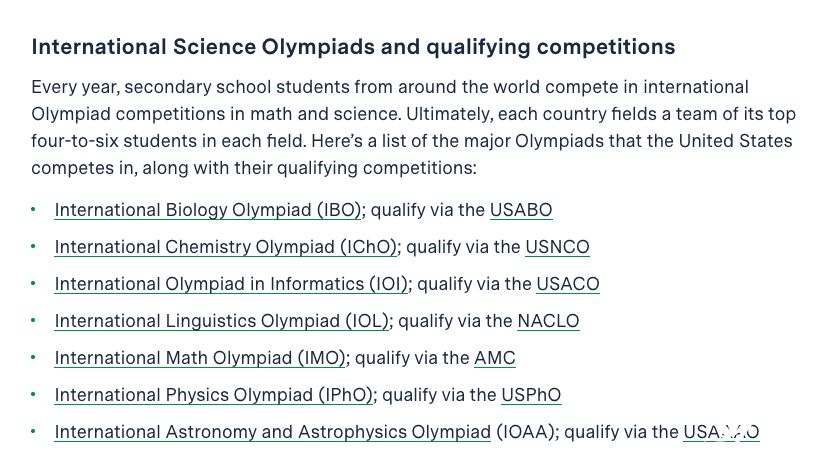The image size is (829, 466).
Task: Open the International Linguistics Olympiad (IOL) link
Action: point(222,321)
